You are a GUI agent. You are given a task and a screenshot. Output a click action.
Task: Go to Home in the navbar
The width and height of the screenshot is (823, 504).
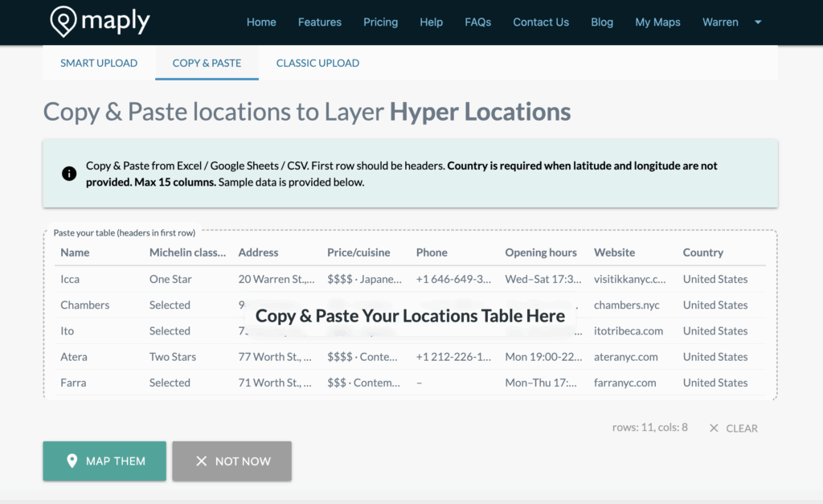point(261,23)
